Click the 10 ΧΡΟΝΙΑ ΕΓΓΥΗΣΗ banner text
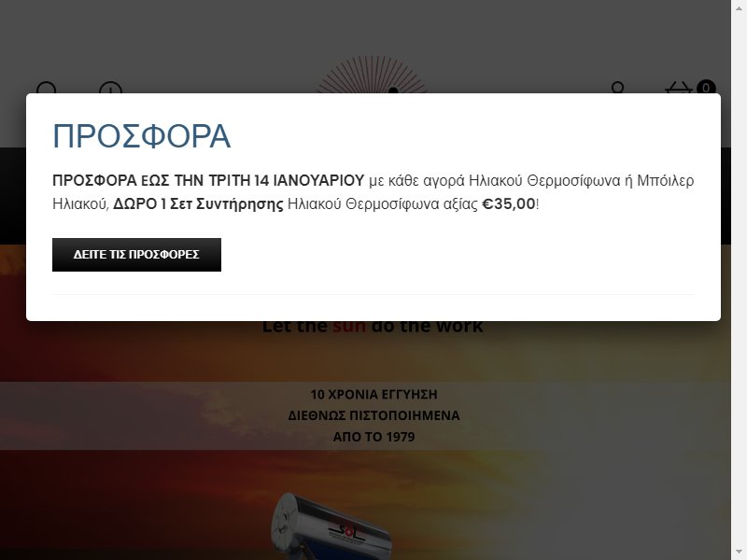 374,394
